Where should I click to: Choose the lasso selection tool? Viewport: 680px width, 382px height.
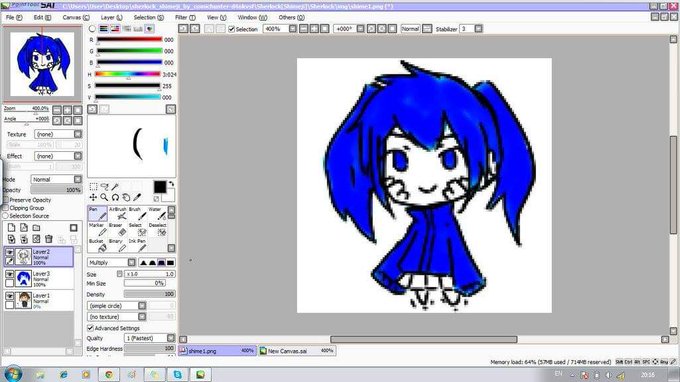pos(105,186)
